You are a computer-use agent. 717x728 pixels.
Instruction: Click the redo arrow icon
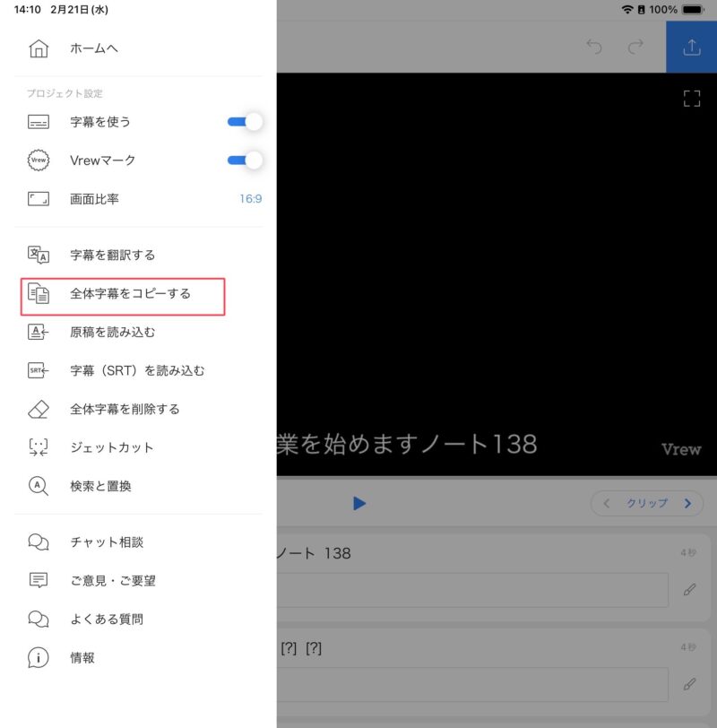(635, 47)
